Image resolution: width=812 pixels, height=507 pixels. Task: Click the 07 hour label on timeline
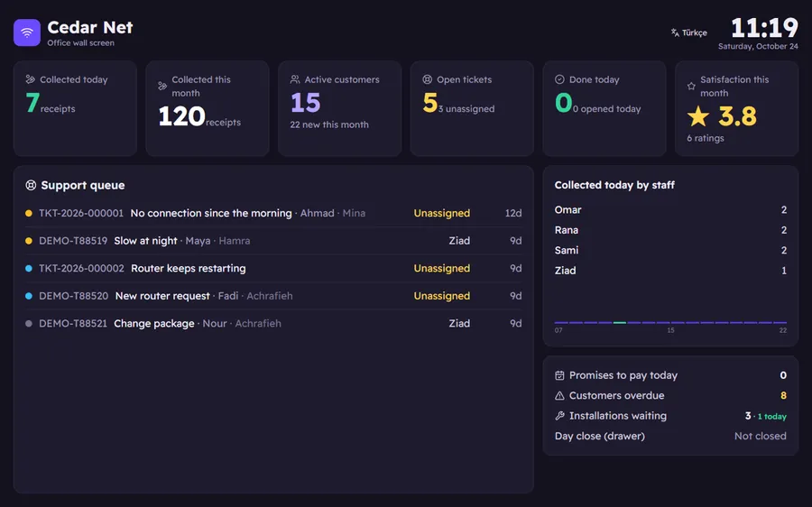click(558, 330)
